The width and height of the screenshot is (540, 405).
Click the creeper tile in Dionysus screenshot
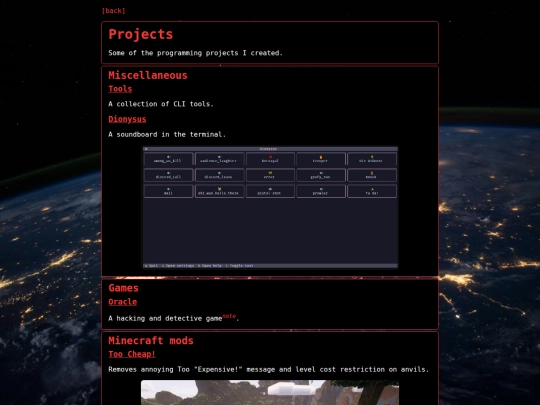321,159
